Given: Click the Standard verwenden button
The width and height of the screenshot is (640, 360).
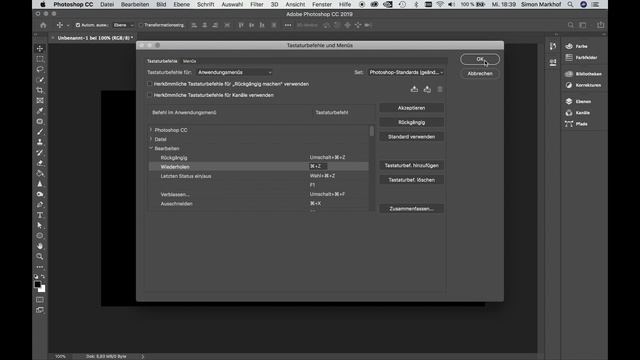Looking at the screenshot, I should [x=411, y=137].
